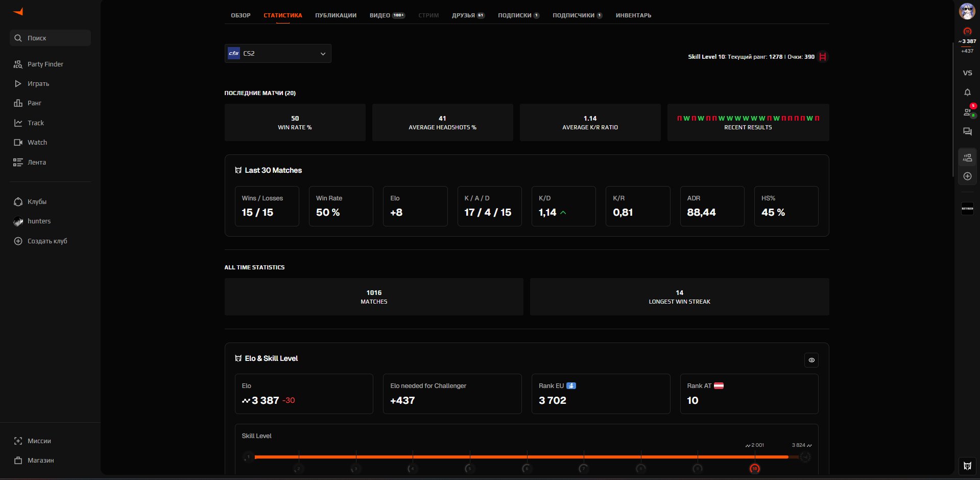Open the Party Finder section
This screenshot has height=480, width=980.
tap(45, 64)
